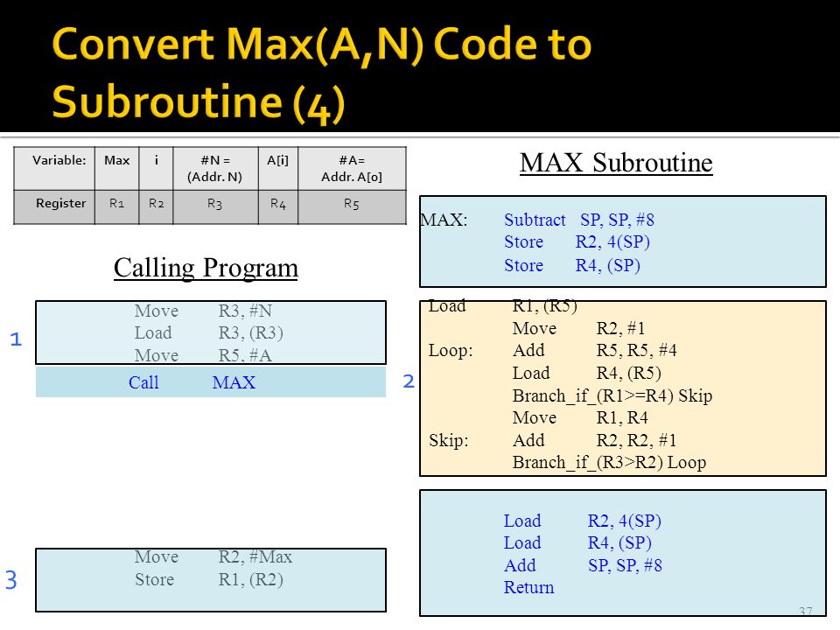Select the line 'Move R2, #Max'

[x=213, y=557]
